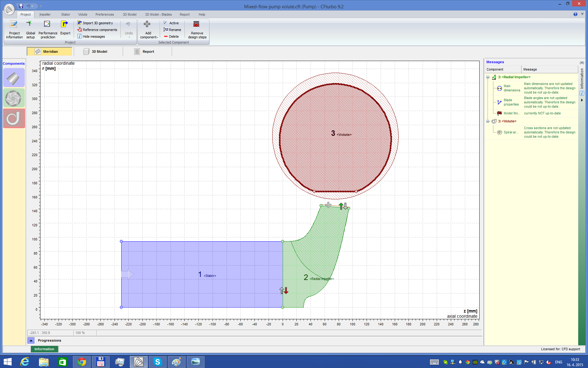Click Import 3D geometry
Viewport: 588px width, 368px height.
click(x=97, y=23)
